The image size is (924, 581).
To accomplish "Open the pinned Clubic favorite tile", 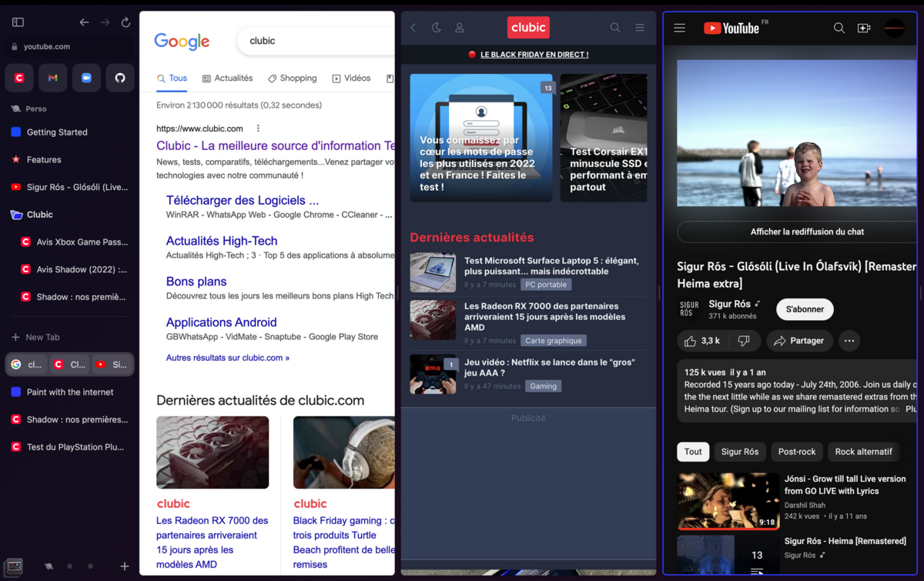I will (x=19, y=78).
